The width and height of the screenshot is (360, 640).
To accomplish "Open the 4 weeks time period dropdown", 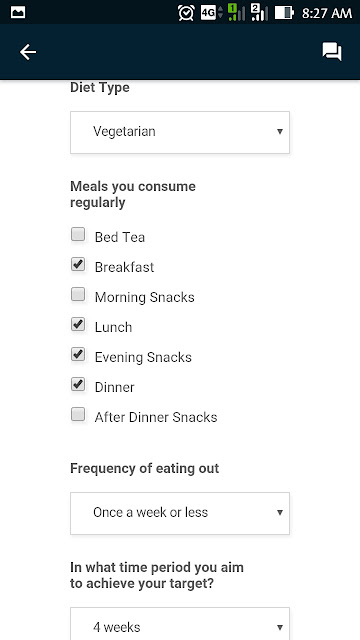I will (x=180, y=624).
